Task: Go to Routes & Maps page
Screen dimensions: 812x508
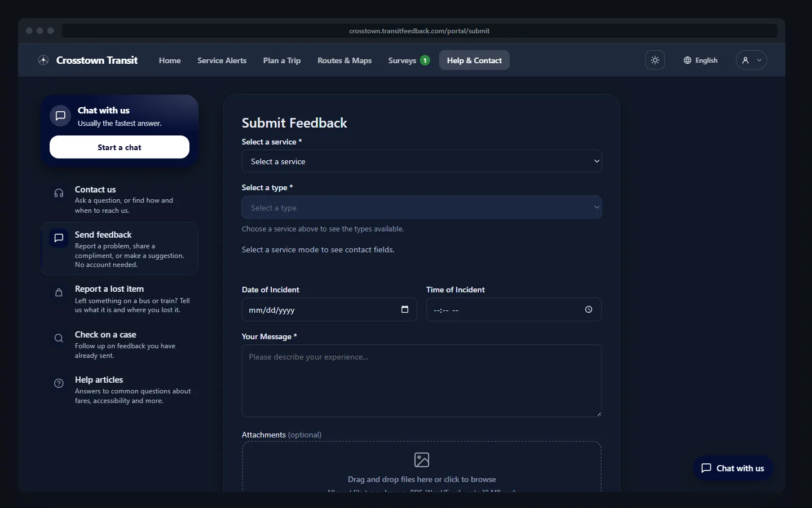Action: click(x=345, y=60)
